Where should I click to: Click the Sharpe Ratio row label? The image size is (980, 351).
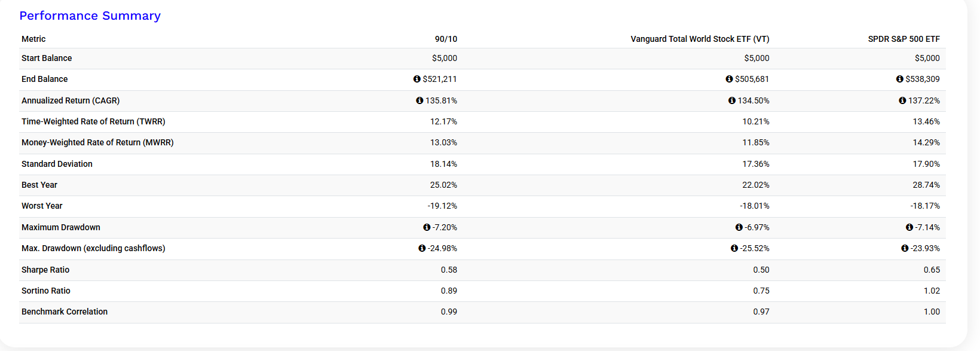pos(45,270)
